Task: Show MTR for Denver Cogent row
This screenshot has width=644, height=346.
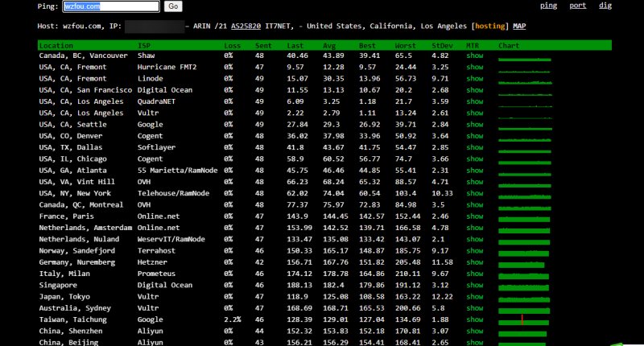Action: (x=474, y=136)
